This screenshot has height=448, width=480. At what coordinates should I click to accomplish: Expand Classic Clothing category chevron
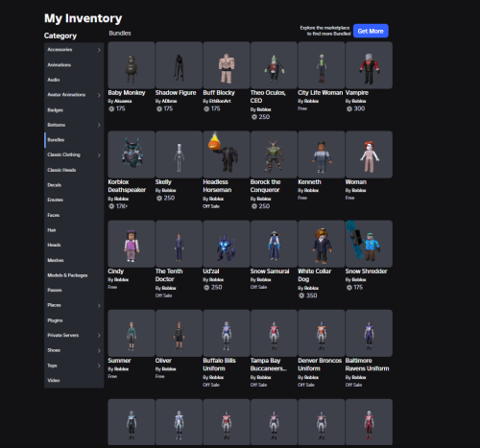99,155
